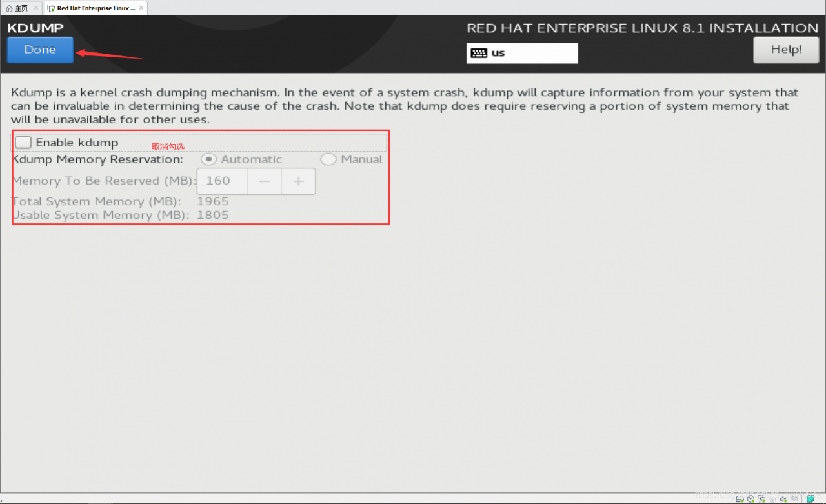The width and height of the screenshot is (826, 504).
Task: Click the usable memory value 1805
Action: [213, 215]
